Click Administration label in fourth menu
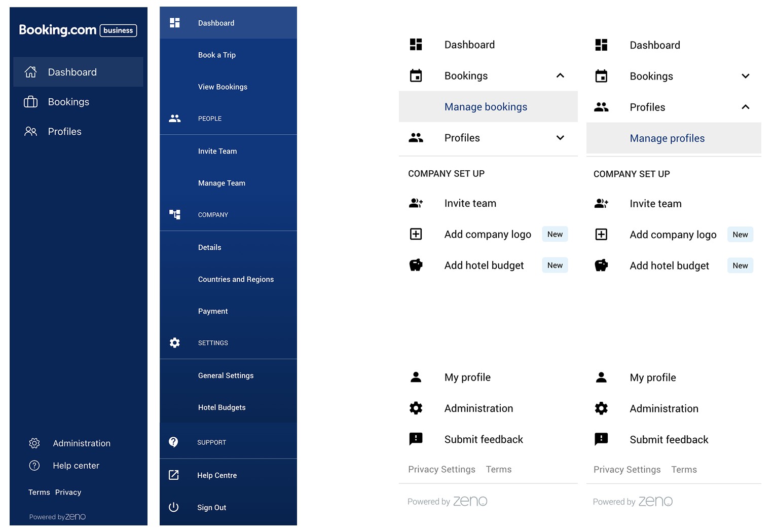This screenshot has width=775, height=532. [664, 408]
